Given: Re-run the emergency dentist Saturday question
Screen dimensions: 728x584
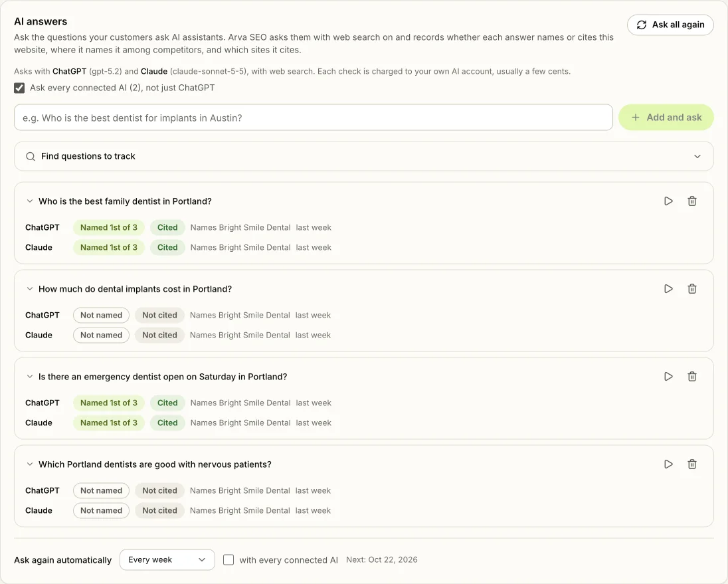Looking at the screenshot, I should tap(668, 377).
